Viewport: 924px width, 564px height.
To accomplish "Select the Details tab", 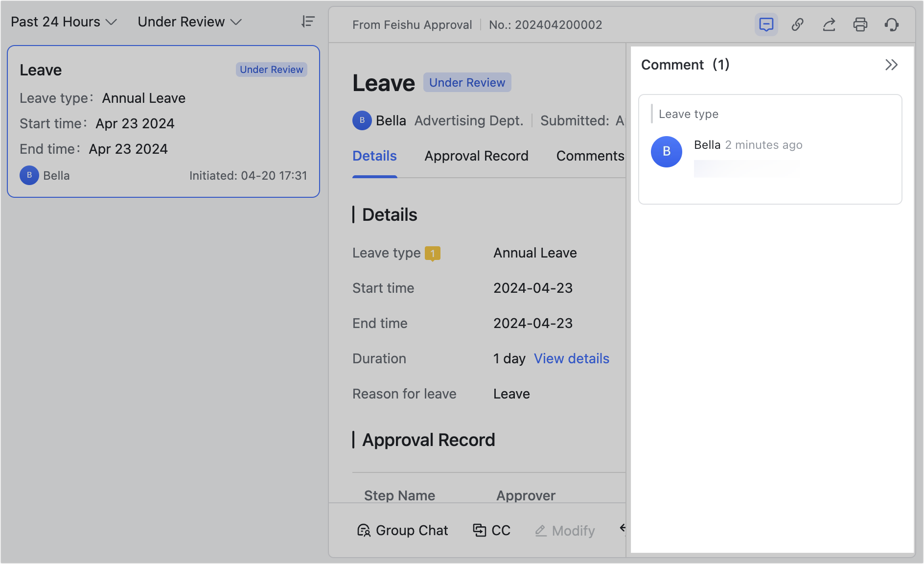I will [374, 156].
